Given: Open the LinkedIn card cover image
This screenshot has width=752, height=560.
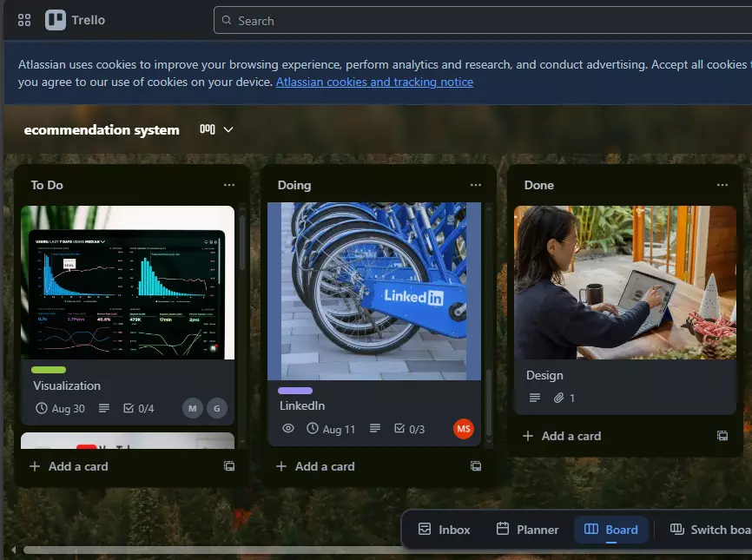Looking at the screenshot, I should tap(374, 291).
